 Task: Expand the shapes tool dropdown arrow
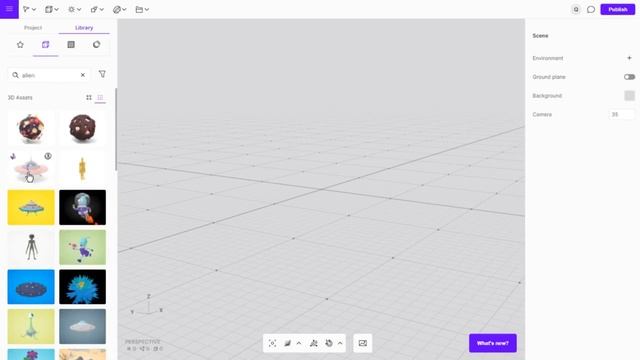click(x=102, y=9)
